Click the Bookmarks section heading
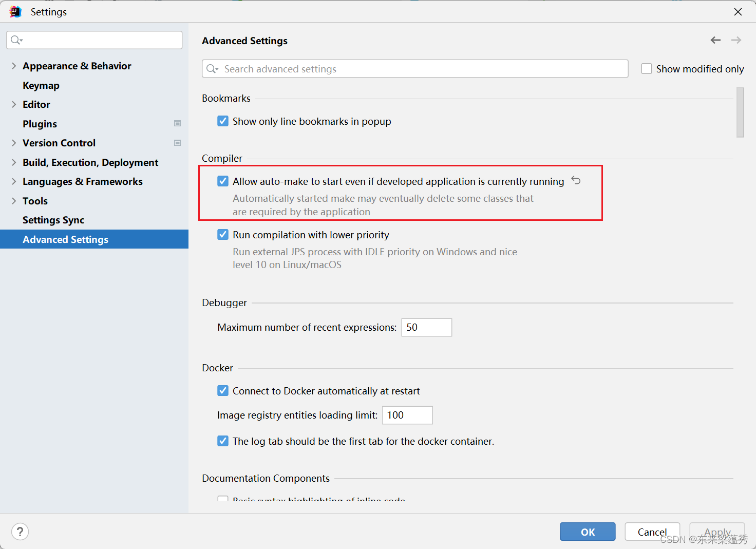Image resolution: width=756 pixels, height=549 pixels. [x=226, y=98]
